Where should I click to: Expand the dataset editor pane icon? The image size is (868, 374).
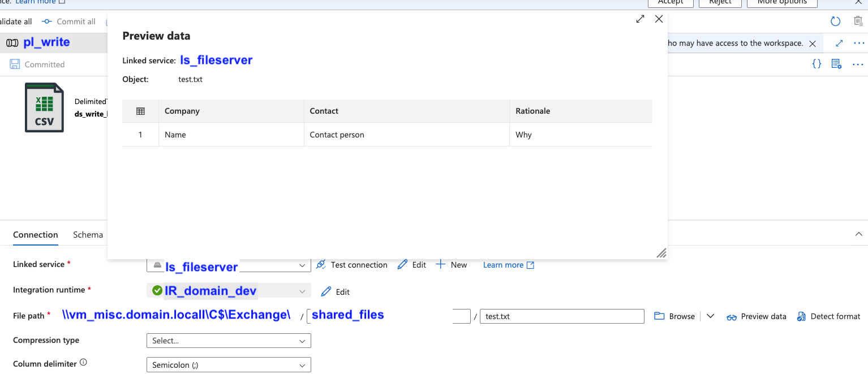tap(840, 44)
